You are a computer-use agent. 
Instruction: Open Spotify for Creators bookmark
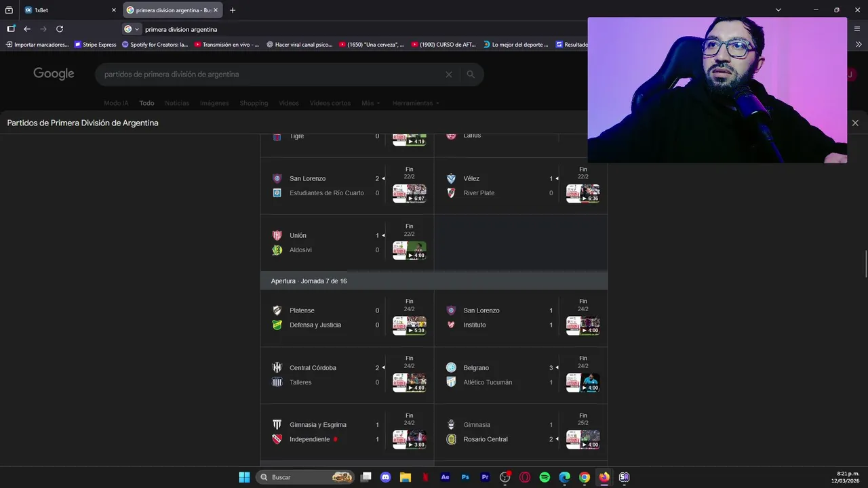[x=155, y=45]
